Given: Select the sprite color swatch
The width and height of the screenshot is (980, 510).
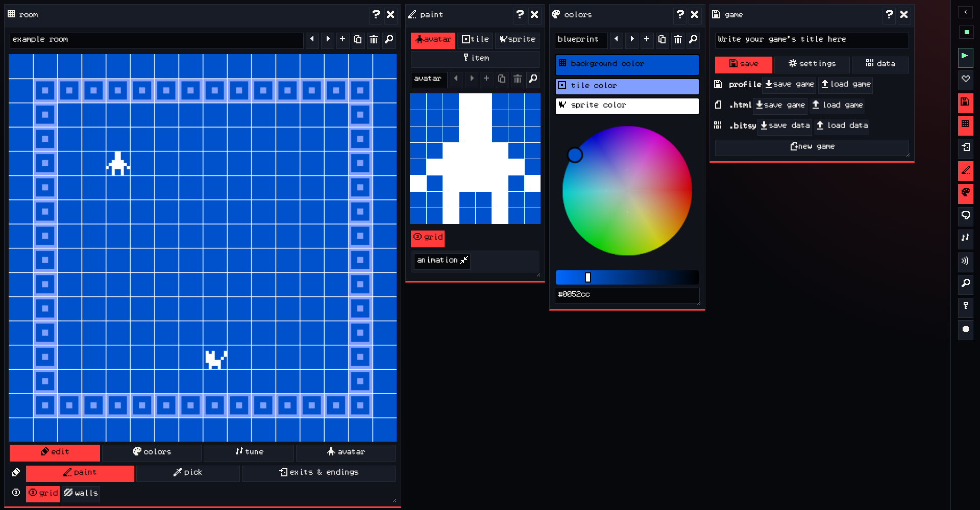Looking at the screenshot, I should 627,106.
